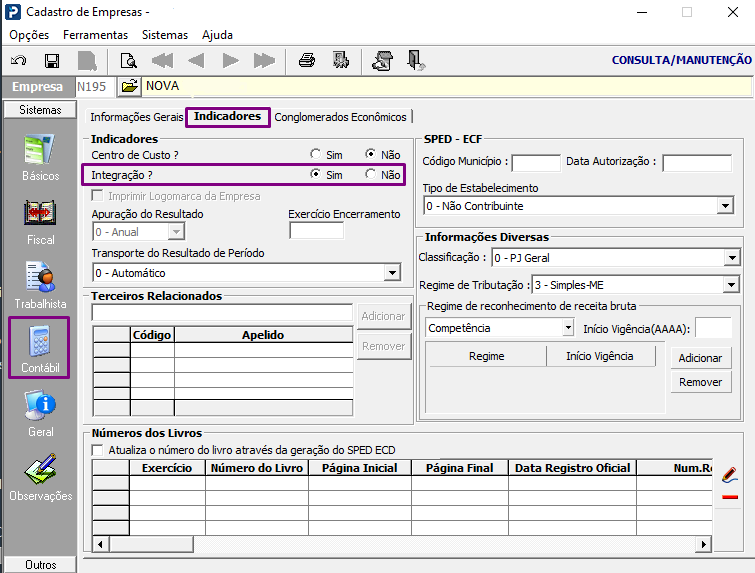Screen dimensions: 755x573
Task: Expand Transporte do Resultado de Período dropdown
Action: coord(391,273)
